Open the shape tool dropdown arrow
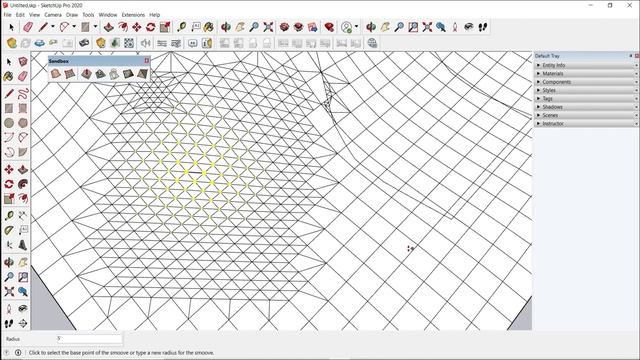640x360 pixels. point(96,27)
